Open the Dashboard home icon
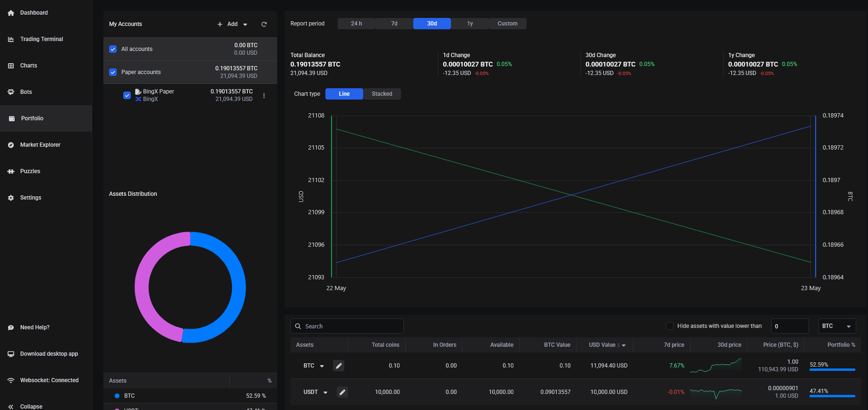The image size is (868, 410). pos(11,13)
